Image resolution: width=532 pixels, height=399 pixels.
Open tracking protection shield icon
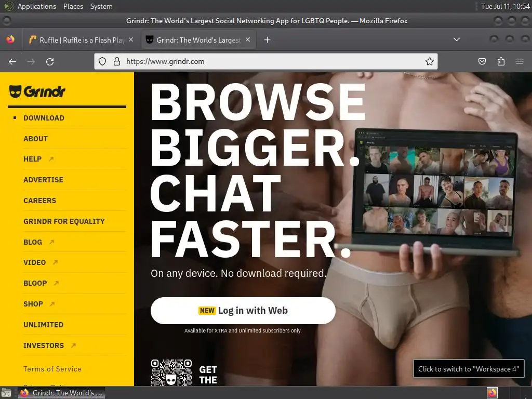(x=102, y=61)
